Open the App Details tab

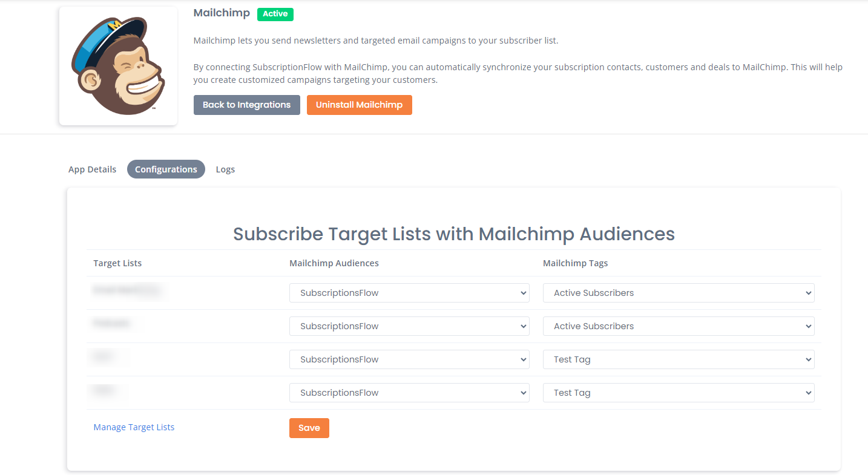[x=92, y=169]
